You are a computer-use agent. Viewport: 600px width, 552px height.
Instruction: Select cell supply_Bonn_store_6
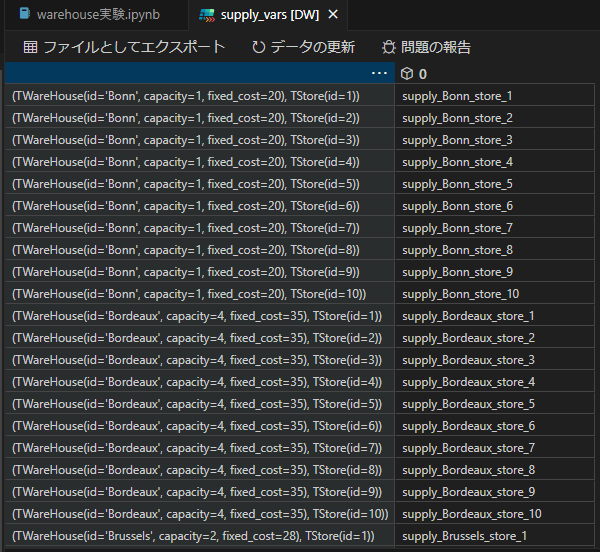click(494, 206)
